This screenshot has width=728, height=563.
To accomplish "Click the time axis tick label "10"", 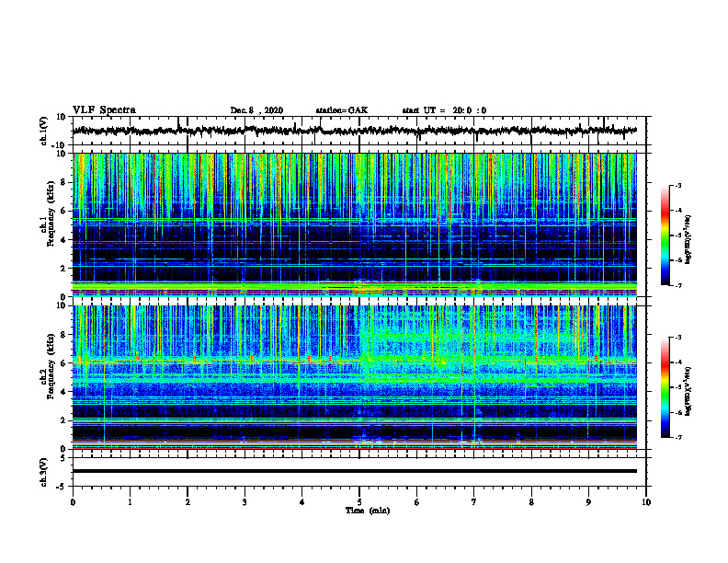I will tap(646, 502).
